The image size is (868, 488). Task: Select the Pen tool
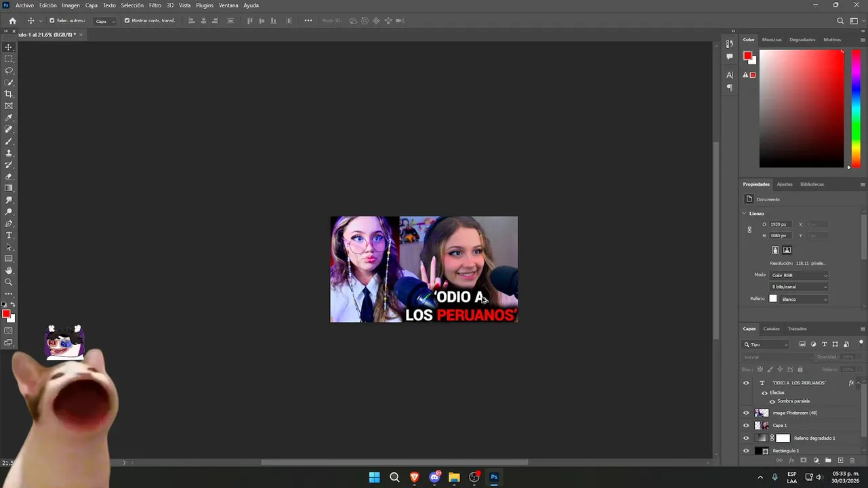pyautogui.click(x=9, y=224)
